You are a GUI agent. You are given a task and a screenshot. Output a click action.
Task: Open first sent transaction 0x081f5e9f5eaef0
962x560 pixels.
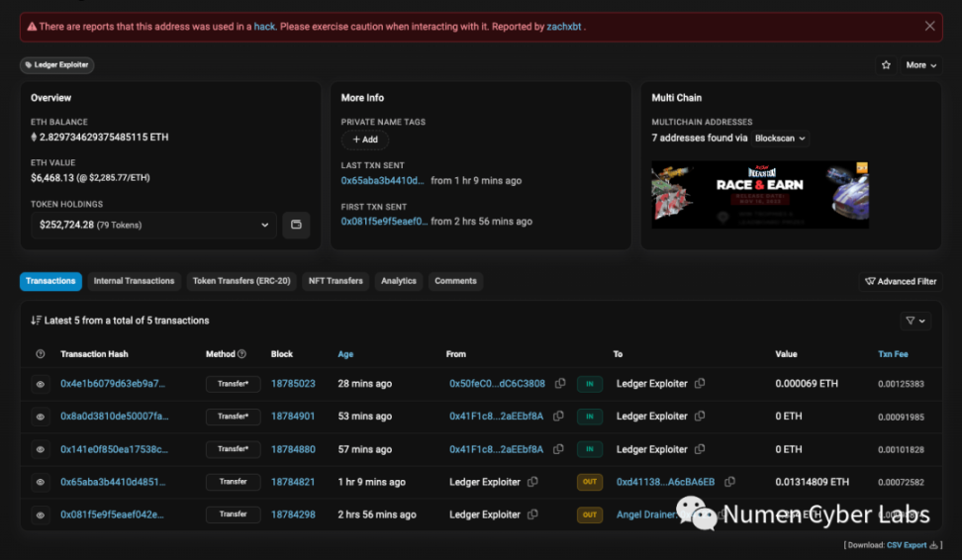tap(384, 222)
